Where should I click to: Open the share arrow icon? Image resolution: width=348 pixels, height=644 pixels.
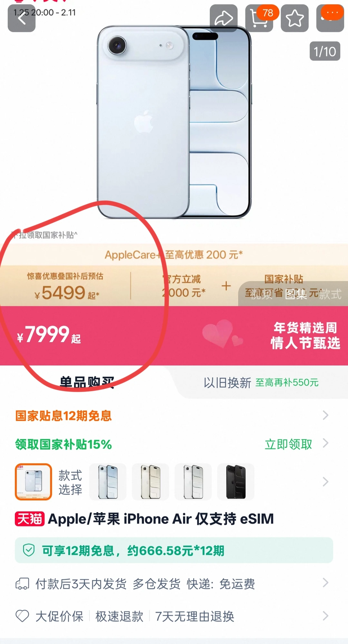point(224,18)
